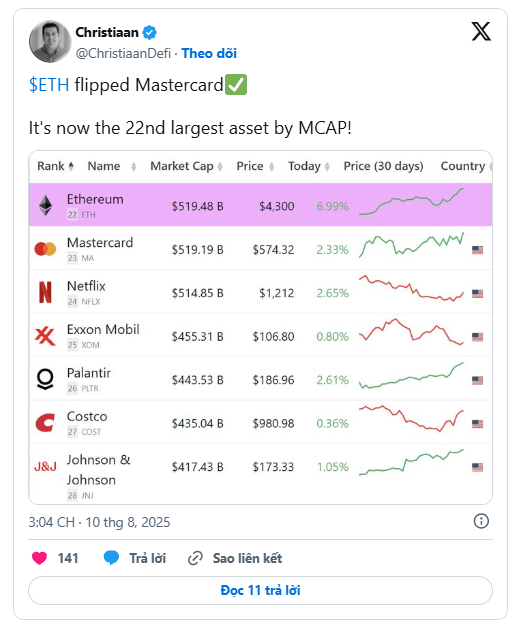Sort table by Price column
This screenshot has height=633, width=517.
click(255, 166)
